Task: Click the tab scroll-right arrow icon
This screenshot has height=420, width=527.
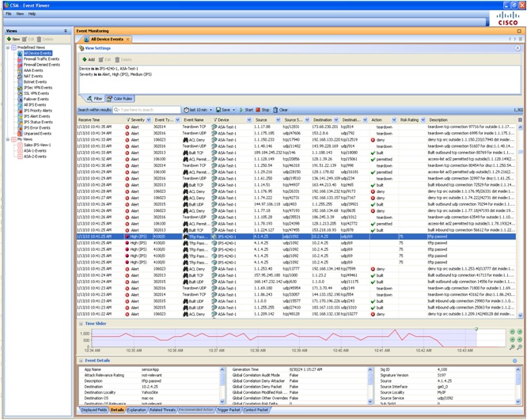Action: [x=515, y=39]
